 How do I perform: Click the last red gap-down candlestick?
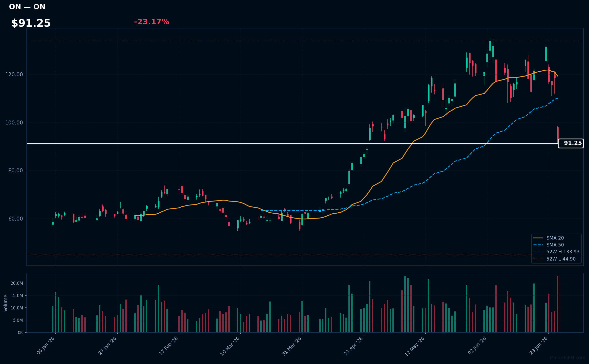558,135
